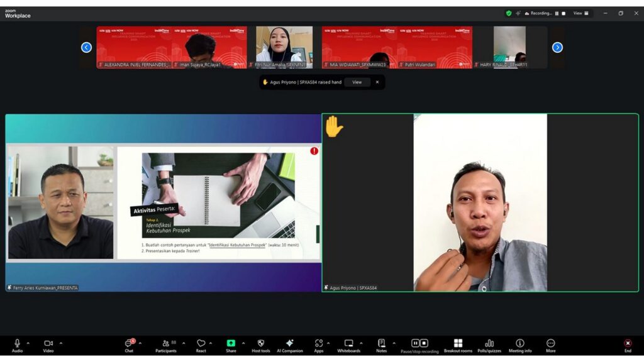
Task: Toggle the Video camera button
Action: (x=48, y=346)
